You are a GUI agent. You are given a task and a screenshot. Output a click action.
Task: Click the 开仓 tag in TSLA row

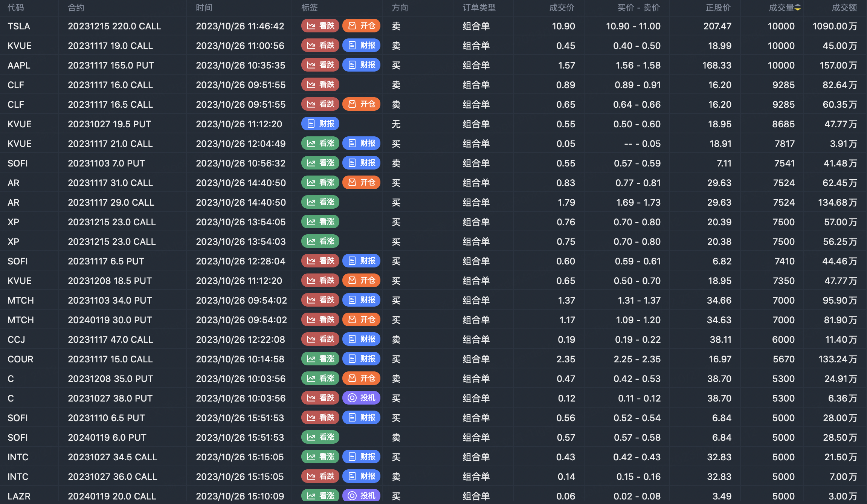pos(361,26)
